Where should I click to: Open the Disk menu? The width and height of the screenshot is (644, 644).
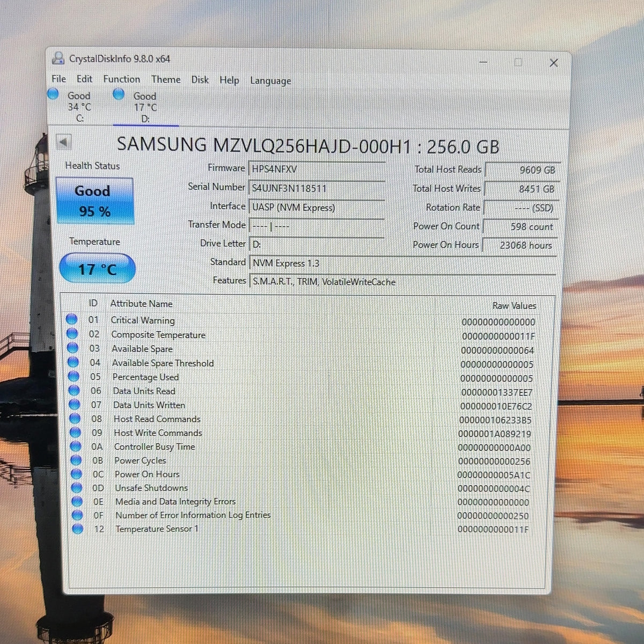click(x=200, y=79)
